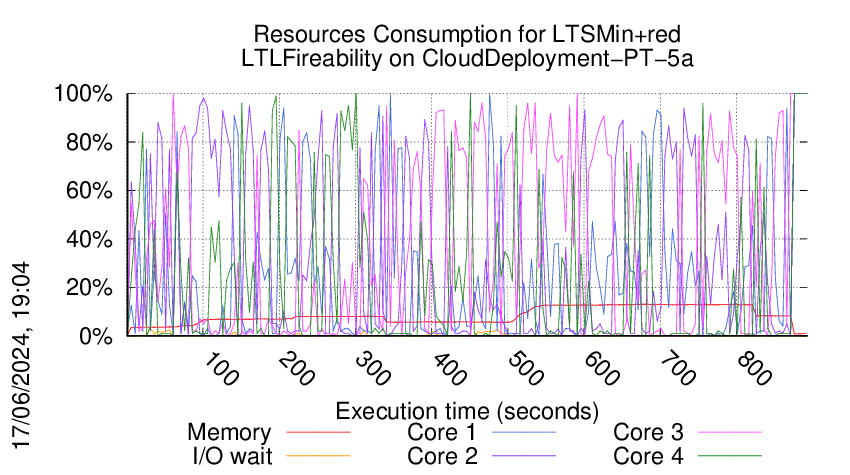
Task: Click the 400 x-axis tick label
Action: click(x=449, y=369)
